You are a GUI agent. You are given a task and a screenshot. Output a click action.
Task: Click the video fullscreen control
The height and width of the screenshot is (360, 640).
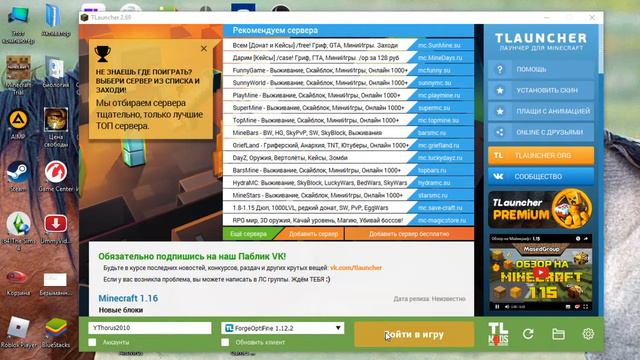tap(586, 307)
